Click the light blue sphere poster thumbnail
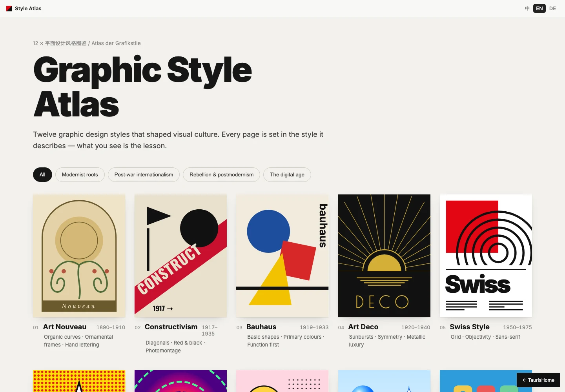 384,381
